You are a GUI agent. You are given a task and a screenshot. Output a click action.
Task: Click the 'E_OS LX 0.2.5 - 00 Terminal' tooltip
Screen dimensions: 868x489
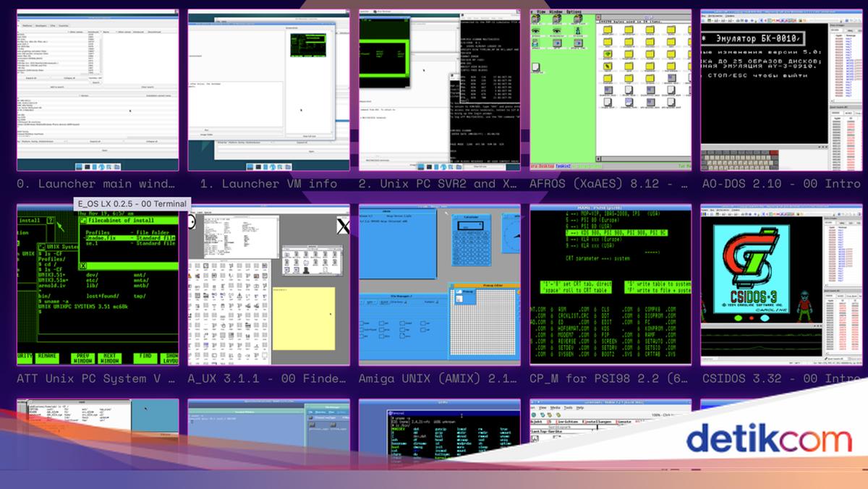(132, 204)
